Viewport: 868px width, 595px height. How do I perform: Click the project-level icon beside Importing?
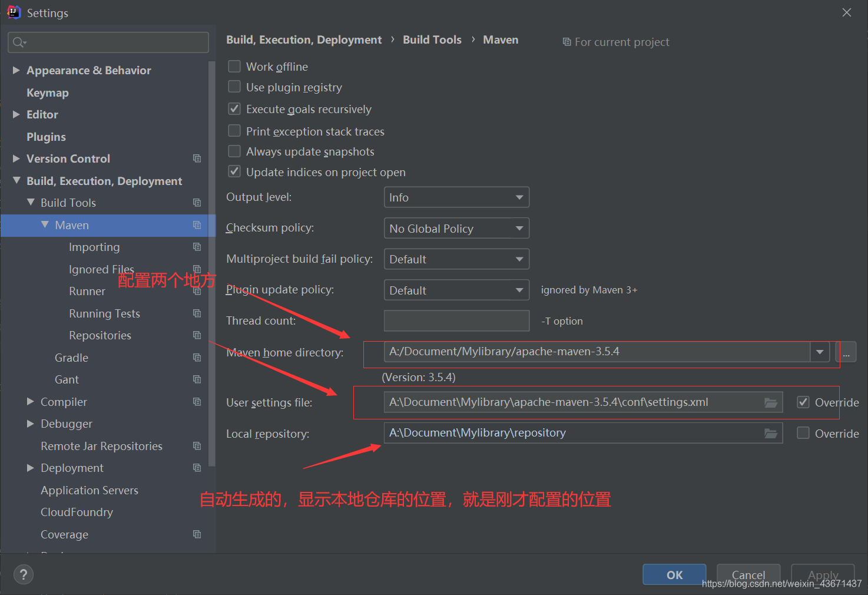point(197,247)
